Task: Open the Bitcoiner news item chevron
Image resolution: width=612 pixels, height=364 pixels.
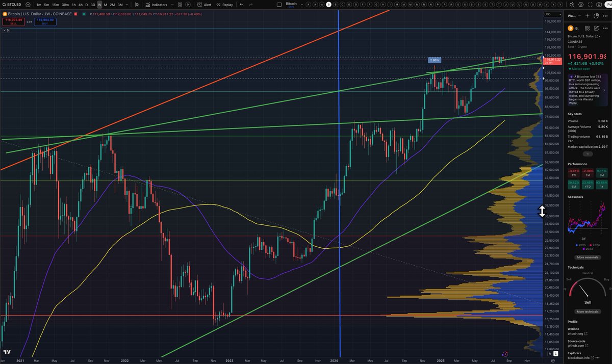Action: click(x=604, y=90)
